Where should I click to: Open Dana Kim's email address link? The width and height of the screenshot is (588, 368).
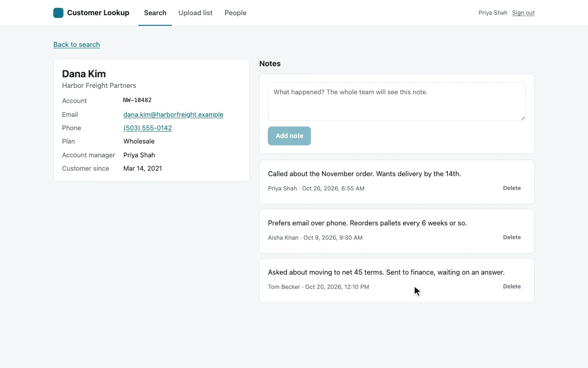coord(173,115)
